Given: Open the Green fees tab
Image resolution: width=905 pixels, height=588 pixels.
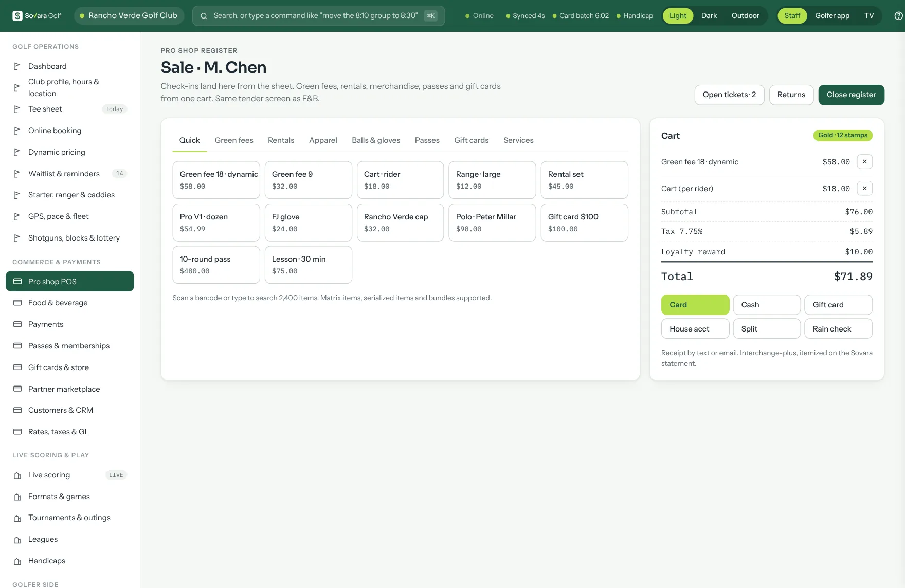Looking at the screenshot, I should (234, 140).
